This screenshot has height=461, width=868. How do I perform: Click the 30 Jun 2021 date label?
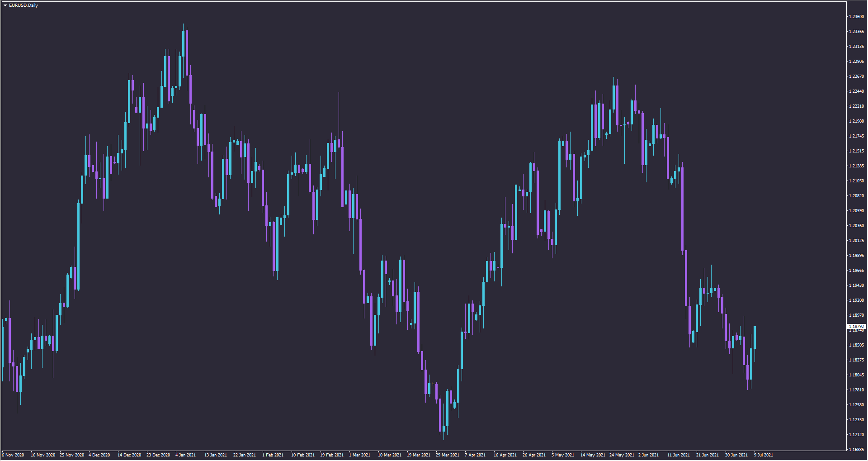coord(736,455)
